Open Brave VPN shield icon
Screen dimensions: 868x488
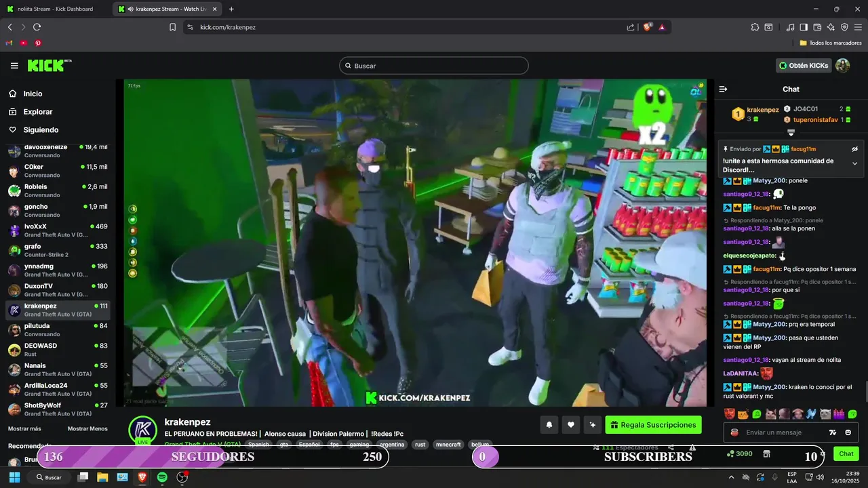(x=844, y=27)
